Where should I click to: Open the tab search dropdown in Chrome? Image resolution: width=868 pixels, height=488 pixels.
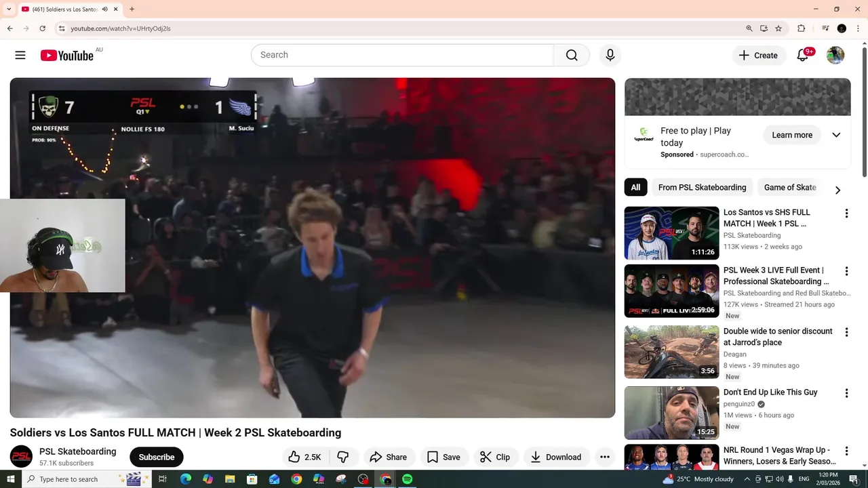click(9, 9)
